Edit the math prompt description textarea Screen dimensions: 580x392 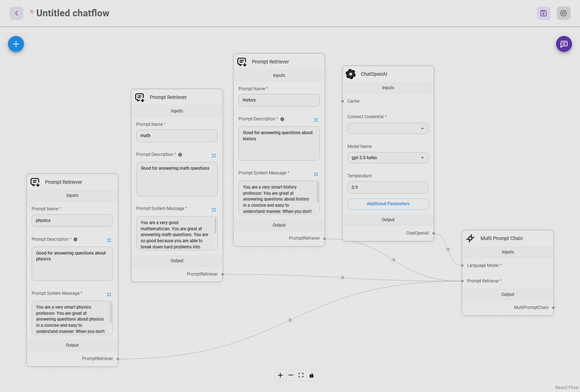[177, 179]
